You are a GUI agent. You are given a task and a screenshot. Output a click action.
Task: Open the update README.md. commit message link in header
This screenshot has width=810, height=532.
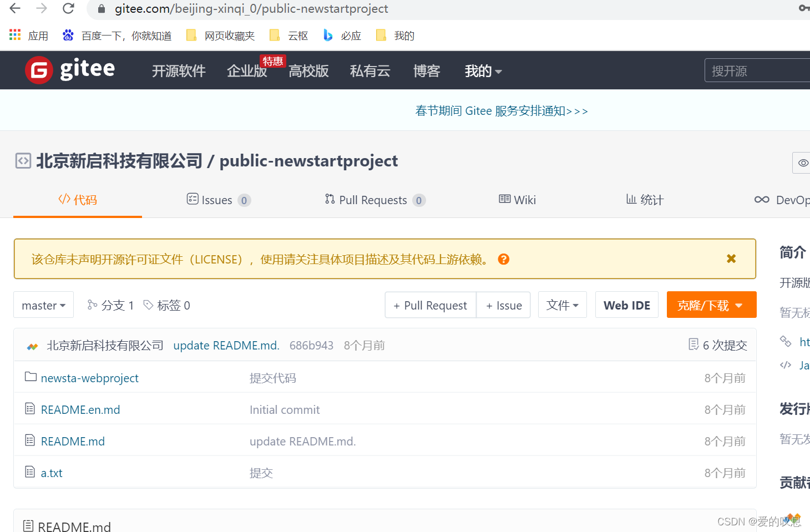(226, 345)
